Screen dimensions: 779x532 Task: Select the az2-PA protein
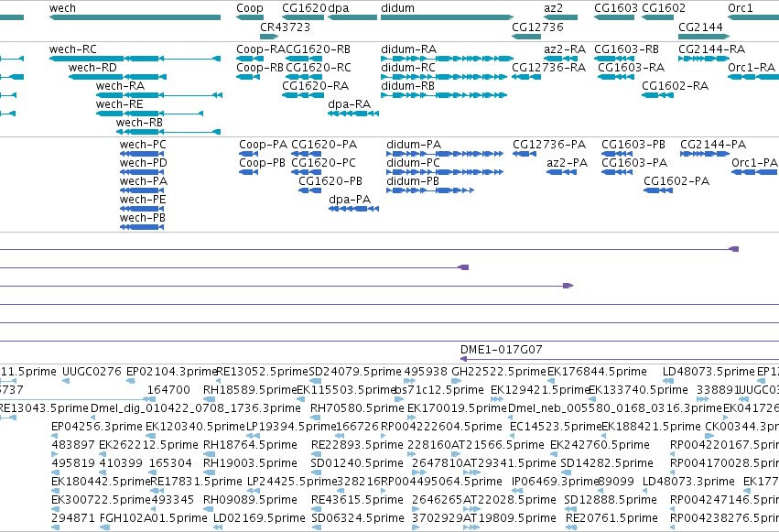[x=561, y=172]
